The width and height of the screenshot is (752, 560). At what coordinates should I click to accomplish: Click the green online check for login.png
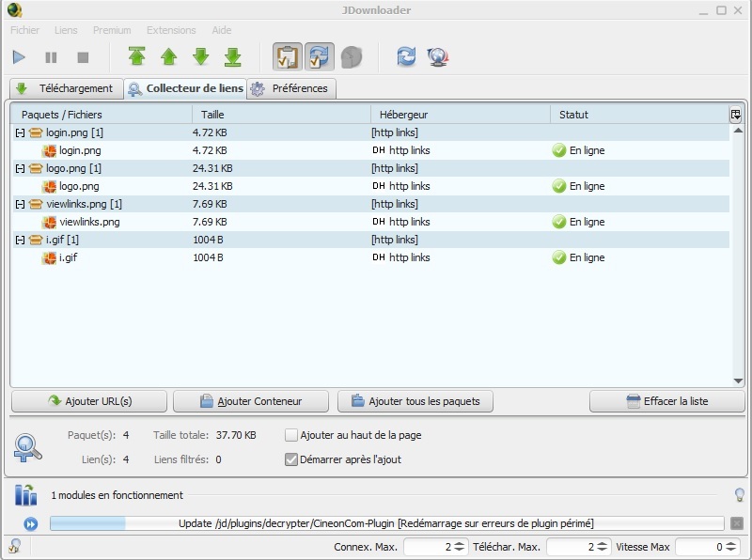pyautogui.click(x=558, y=150)
